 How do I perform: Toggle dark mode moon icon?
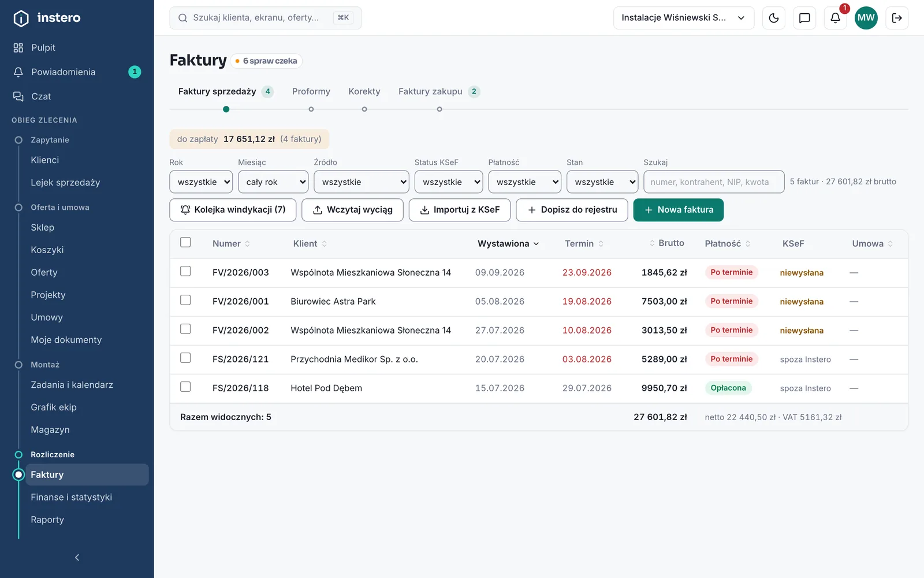coord(774,18)
